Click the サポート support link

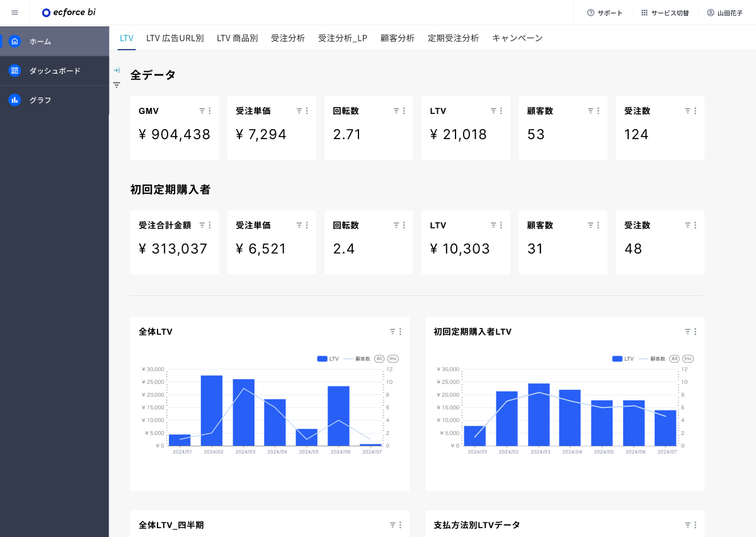(x=605, y=13)
